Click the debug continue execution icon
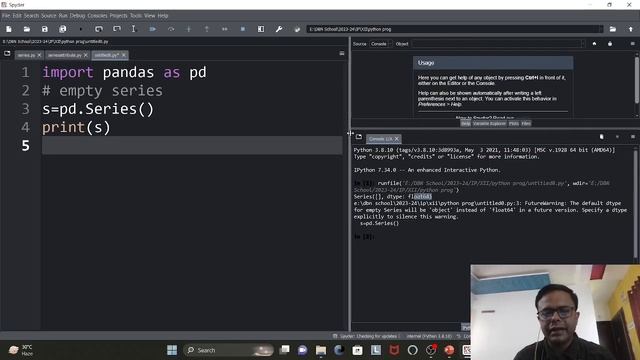The height and width of the screenshot is (360, 640). (224, 29)
